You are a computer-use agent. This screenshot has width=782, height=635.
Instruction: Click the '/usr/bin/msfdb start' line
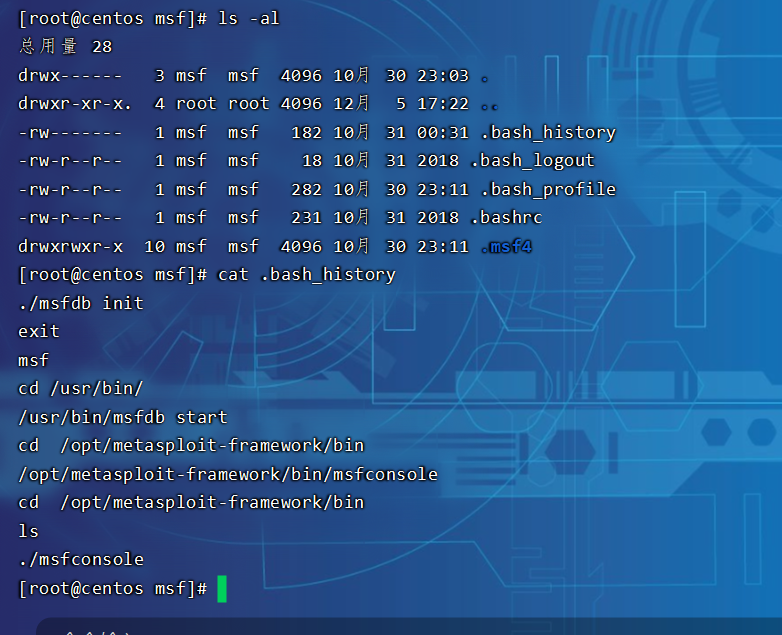[123, 417]
